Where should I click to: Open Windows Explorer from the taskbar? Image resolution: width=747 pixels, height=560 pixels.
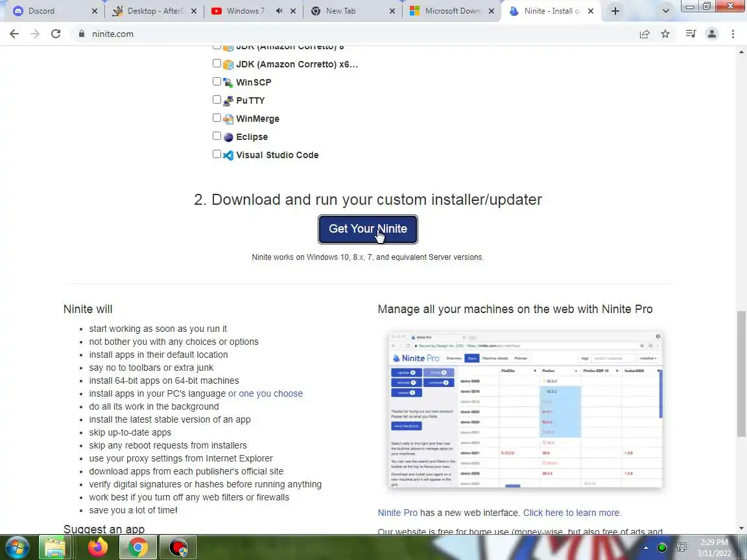pyautogui.click(x=54, y=548)
